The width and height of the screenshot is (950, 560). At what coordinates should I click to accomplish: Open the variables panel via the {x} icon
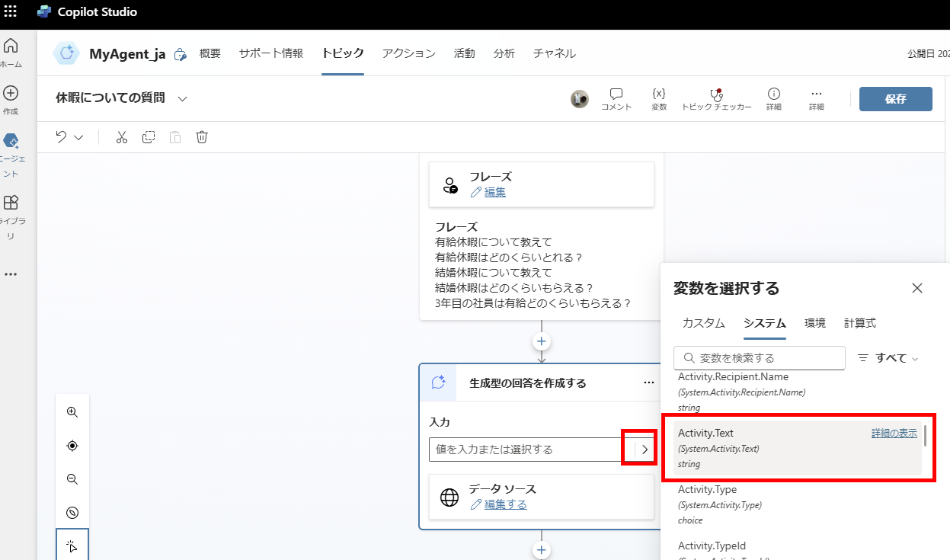[x=658, y=99]
